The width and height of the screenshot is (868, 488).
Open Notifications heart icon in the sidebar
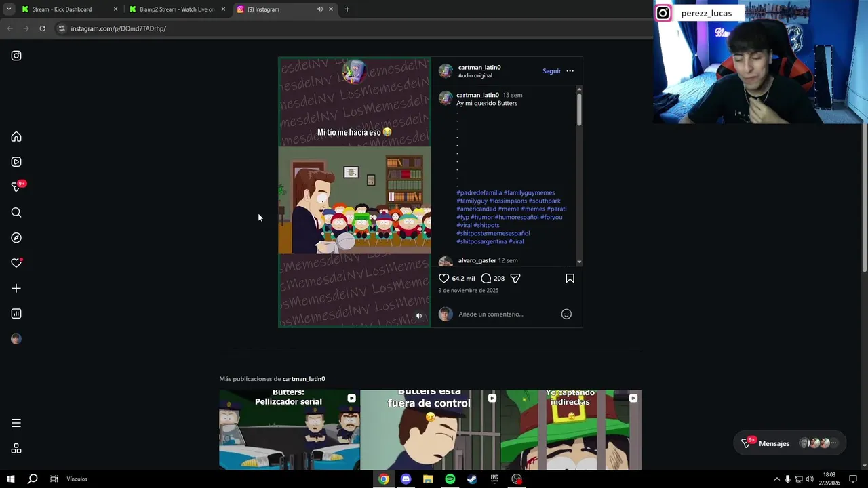click(16, 263)
